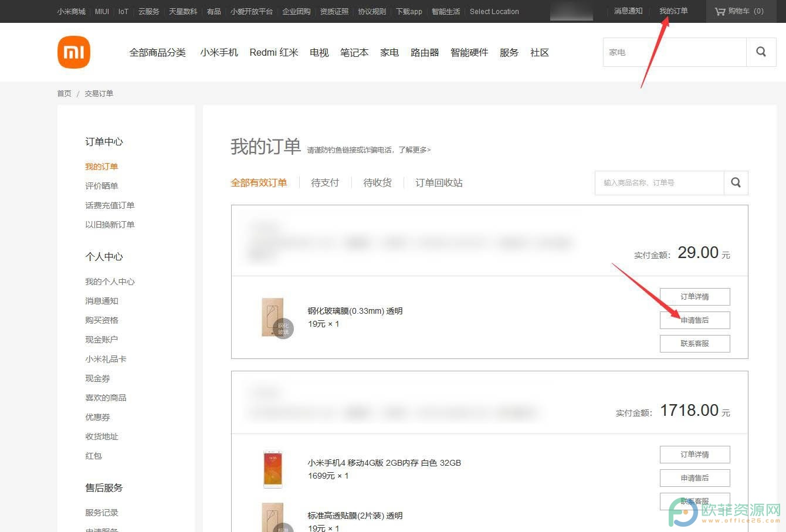Open 小米手机4 移动4G版 product title
786x532 pixels.
[x=384, y=463]
